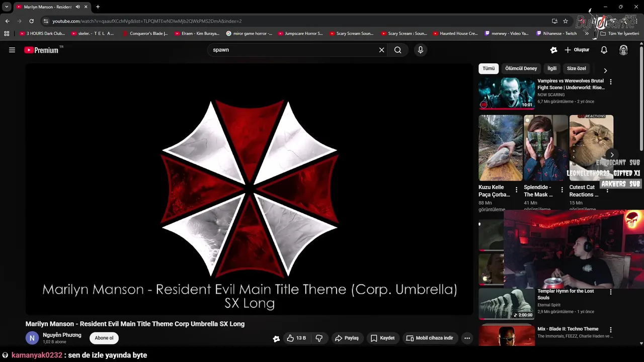Viewport: 644px width, 362px height.
Task: Go back in browser history
Action: [7, 21]
